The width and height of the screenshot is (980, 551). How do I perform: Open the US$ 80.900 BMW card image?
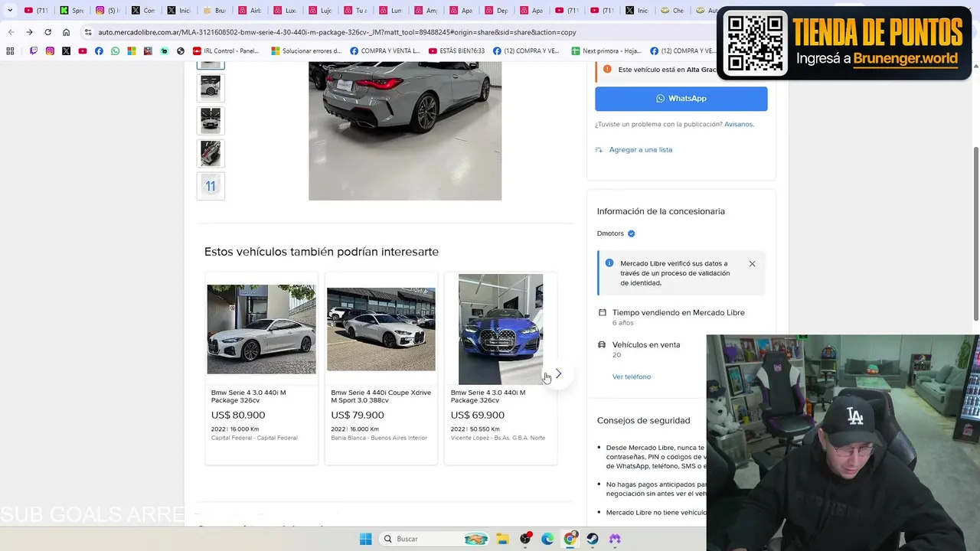coord(261,329)
